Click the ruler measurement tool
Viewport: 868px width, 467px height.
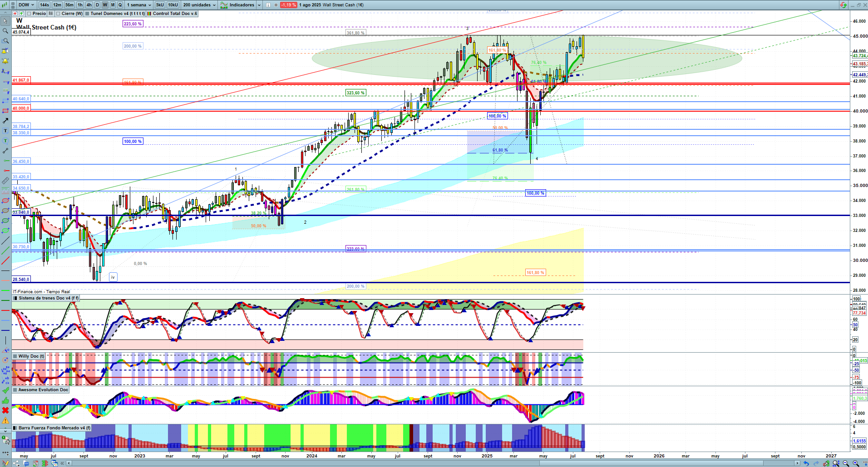click(5, 181)
